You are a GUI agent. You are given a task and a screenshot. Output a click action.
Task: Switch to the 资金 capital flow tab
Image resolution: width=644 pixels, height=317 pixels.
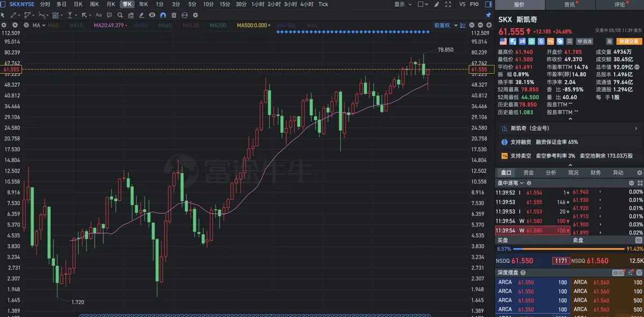529,172
